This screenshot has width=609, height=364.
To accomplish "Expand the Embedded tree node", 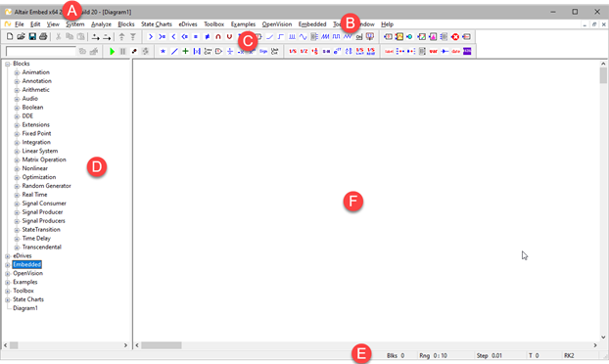I will (8, 264).
